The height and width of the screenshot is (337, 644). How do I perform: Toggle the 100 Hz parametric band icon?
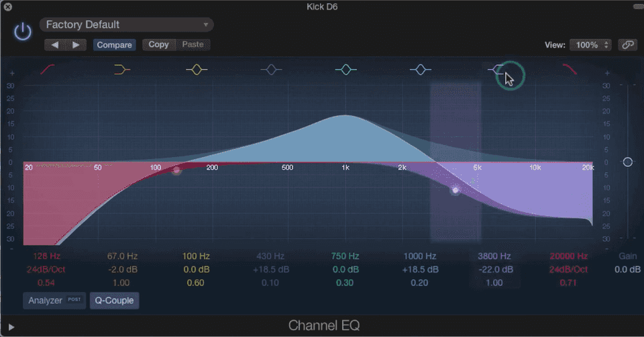(196, 69)
